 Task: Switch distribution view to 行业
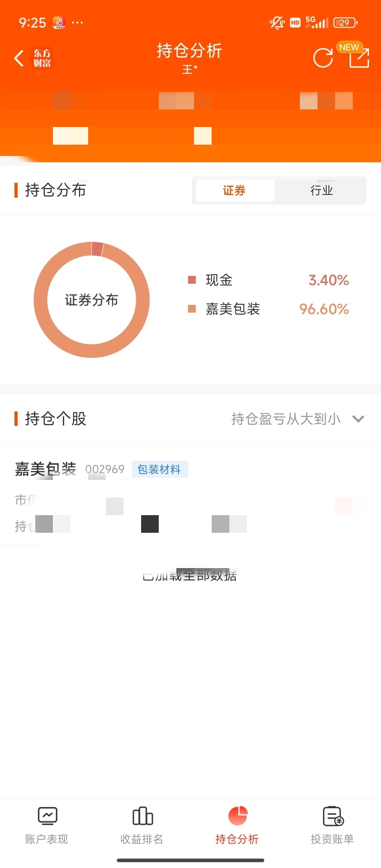[x=321, y=190]
